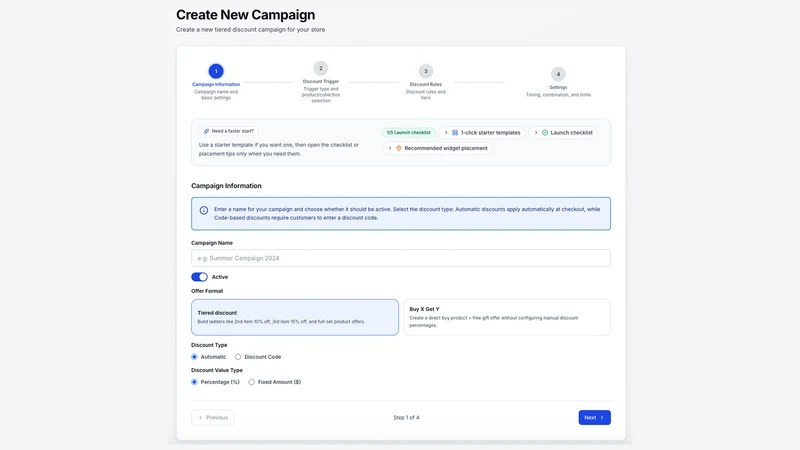The height and width of the screenshot is (450, 800).
Task: Click the Campaign Information step label
Action: [216, 85]
